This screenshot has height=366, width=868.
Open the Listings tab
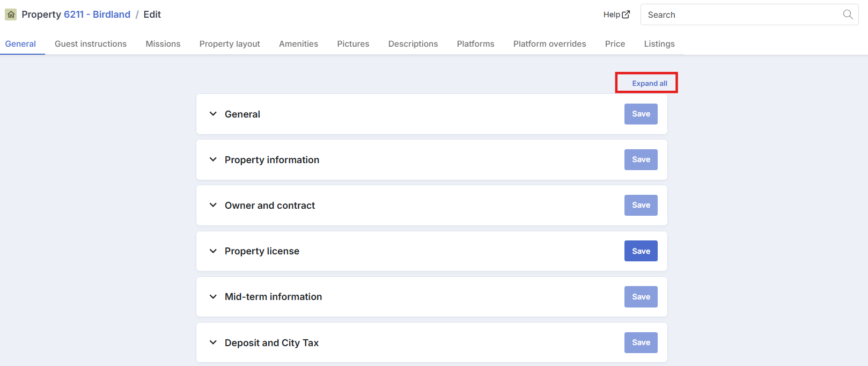659,44
